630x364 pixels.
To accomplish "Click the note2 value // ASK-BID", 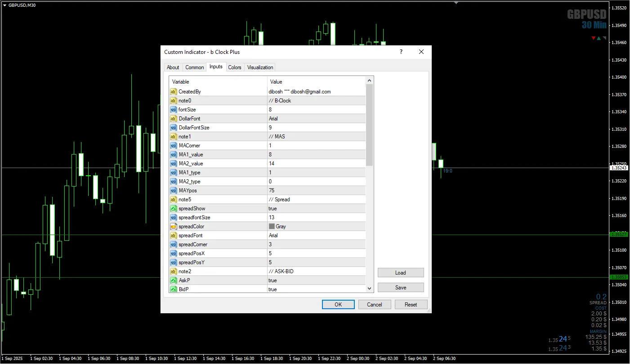I will tap(281, 271).
